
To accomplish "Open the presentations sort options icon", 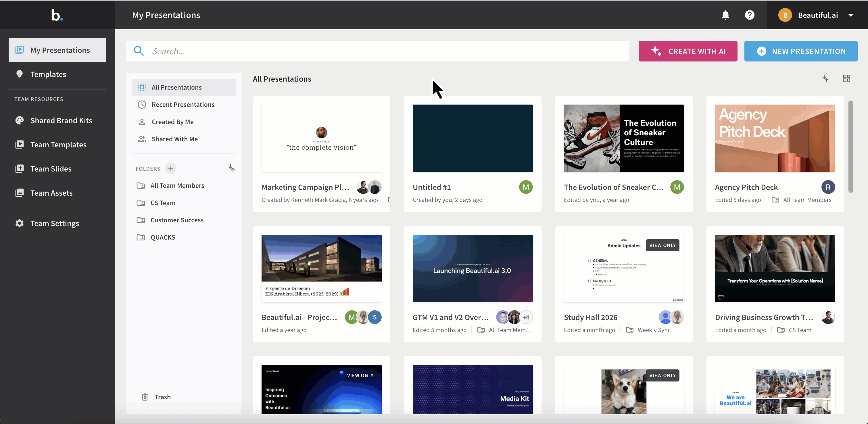I will point(825,78).
